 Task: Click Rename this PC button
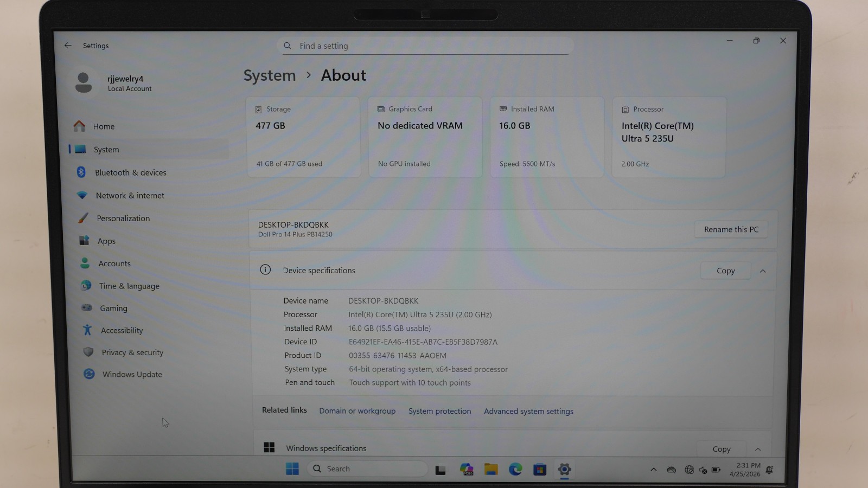pos(731,229)
